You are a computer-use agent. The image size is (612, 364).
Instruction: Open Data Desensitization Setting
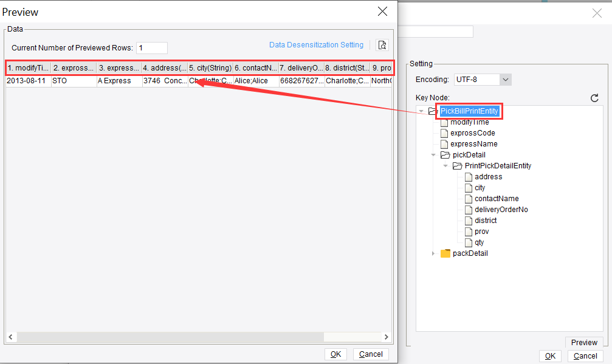point(316,44)
